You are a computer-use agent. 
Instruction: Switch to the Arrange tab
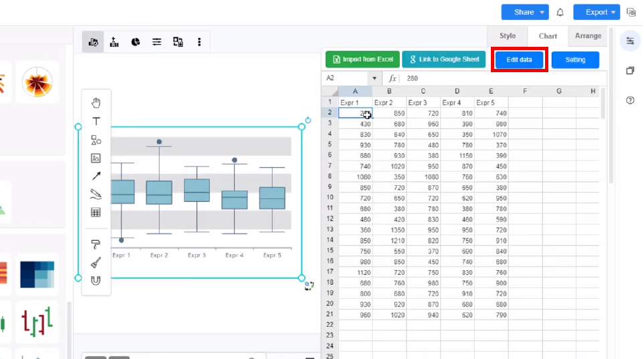coord(588,35)
